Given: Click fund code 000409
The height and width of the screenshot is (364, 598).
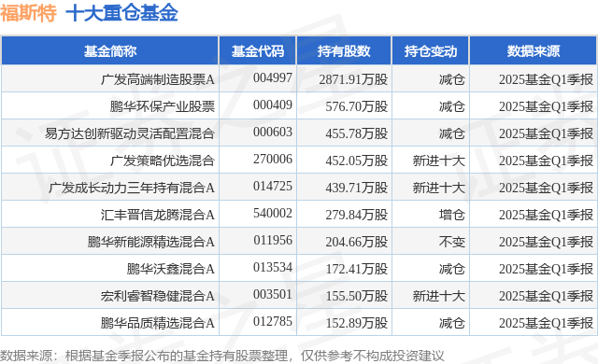Looking at the screenshot, I should 273,105.
